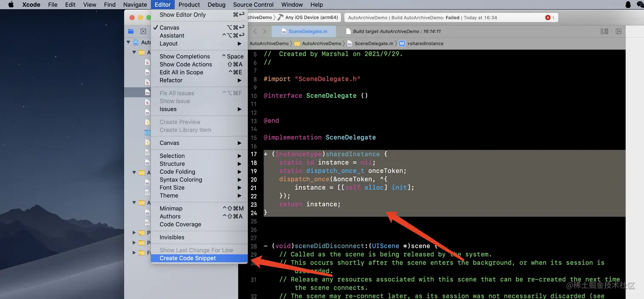The image size is (644, 299).
Task: Click the sceneDidDisconnect: method signature
Action: pyautogui.click(x=351, y=246)
